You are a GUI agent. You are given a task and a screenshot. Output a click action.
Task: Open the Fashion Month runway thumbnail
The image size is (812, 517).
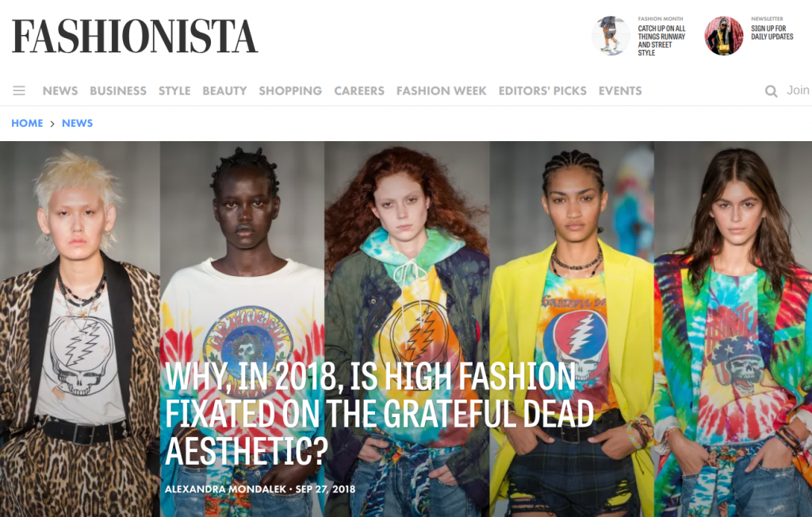pos(611,36)
